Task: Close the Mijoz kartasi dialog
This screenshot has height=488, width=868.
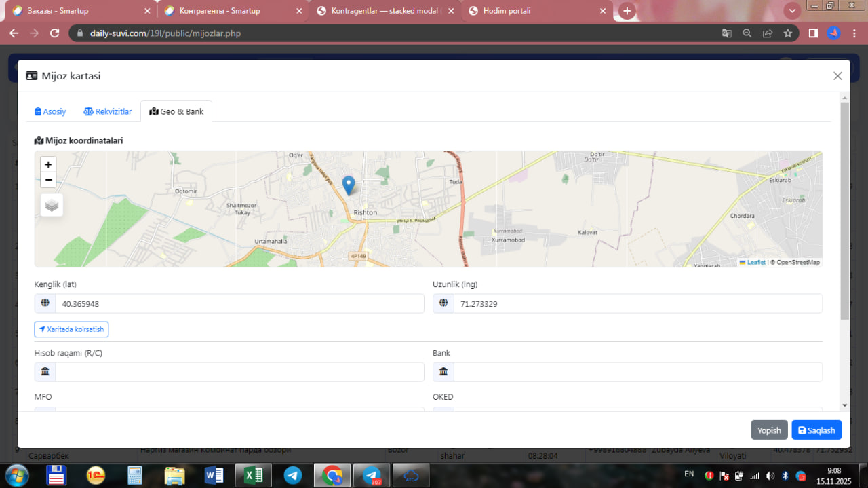Action: point(837,76)
